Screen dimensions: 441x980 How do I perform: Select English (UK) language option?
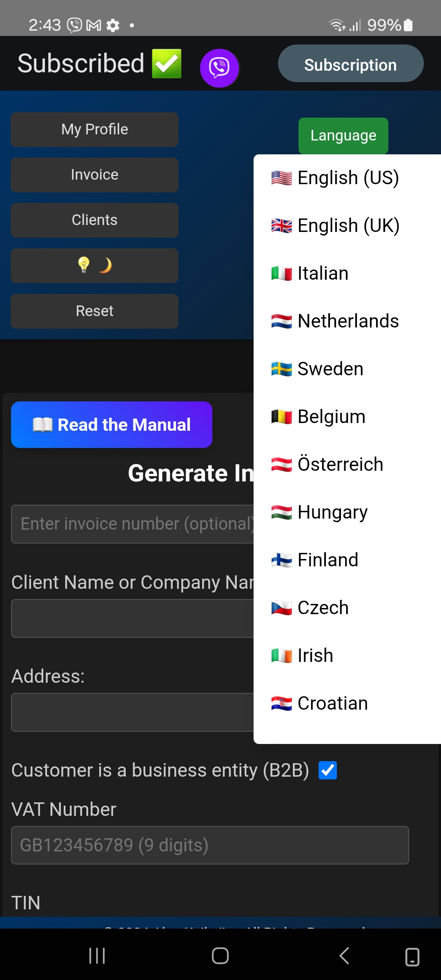(348, 226)
